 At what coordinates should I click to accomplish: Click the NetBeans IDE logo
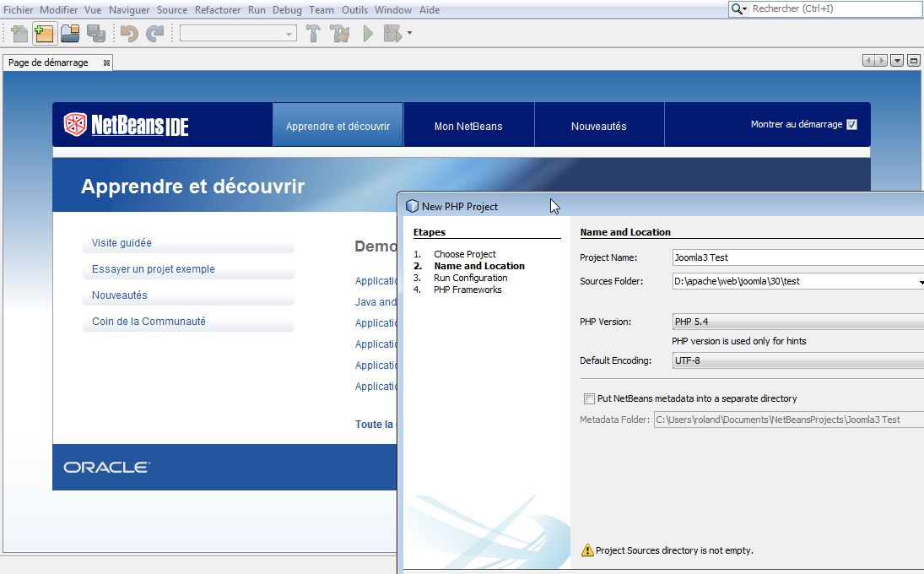pos(126,125)
